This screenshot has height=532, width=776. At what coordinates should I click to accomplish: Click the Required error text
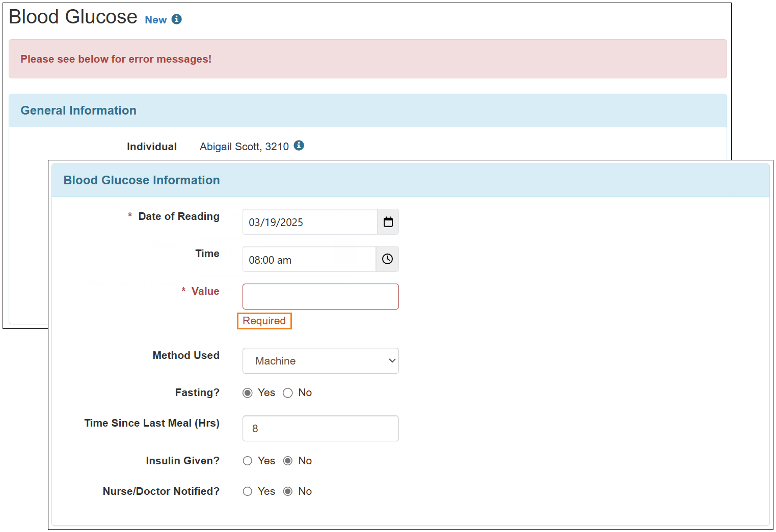point(264,321)
